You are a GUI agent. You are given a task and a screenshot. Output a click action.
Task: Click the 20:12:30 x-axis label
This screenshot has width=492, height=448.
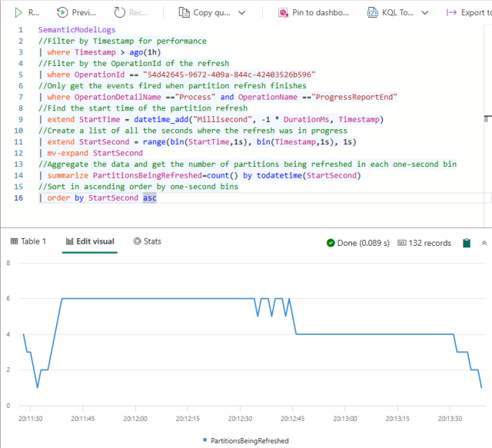[x=240, y=419]
